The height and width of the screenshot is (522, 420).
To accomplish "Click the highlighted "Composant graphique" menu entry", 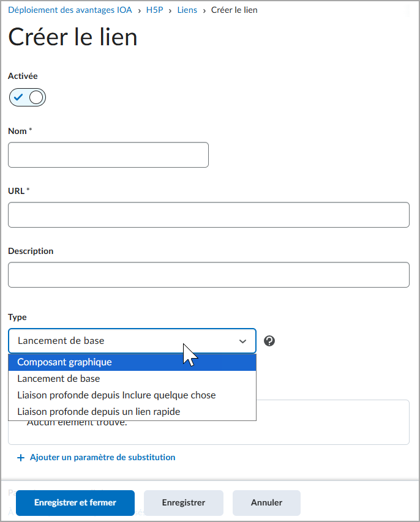I will (63, 362).
